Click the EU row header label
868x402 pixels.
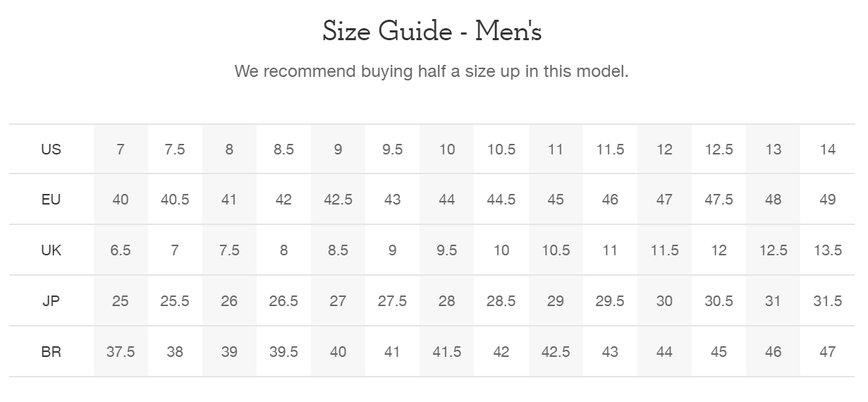pyautogui.click(x=51, y=200)
